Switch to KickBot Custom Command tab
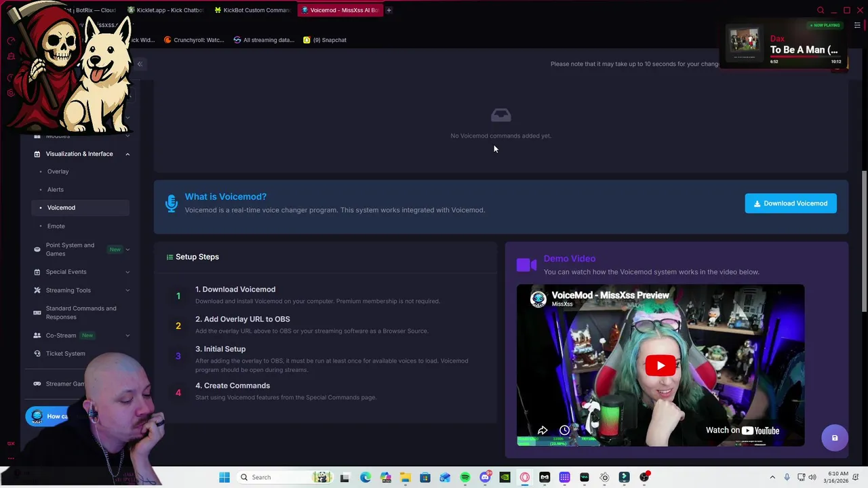Screen dimensions: 868x488 (x=252, y=10)
